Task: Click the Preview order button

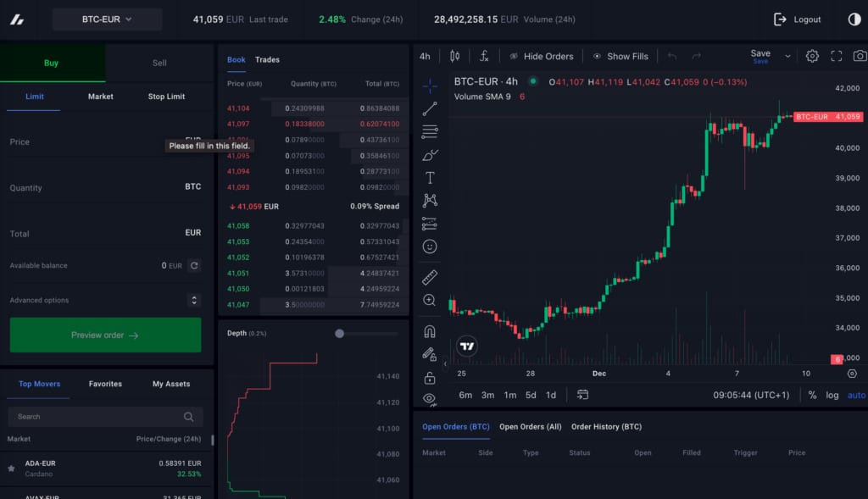Action: pos(105,335)
